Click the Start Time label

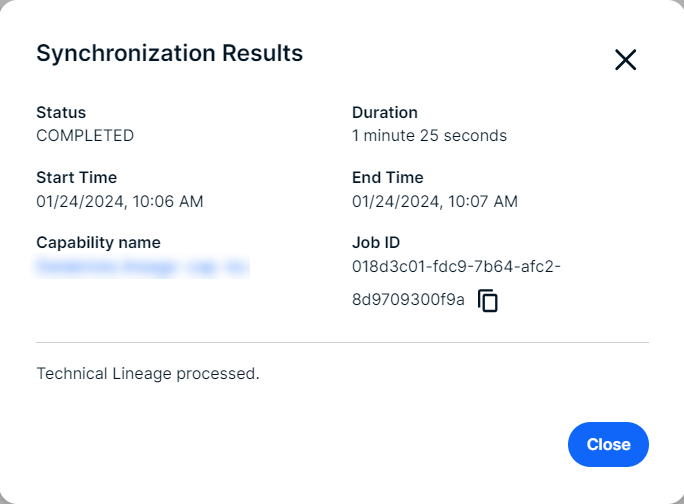[76, 177]
